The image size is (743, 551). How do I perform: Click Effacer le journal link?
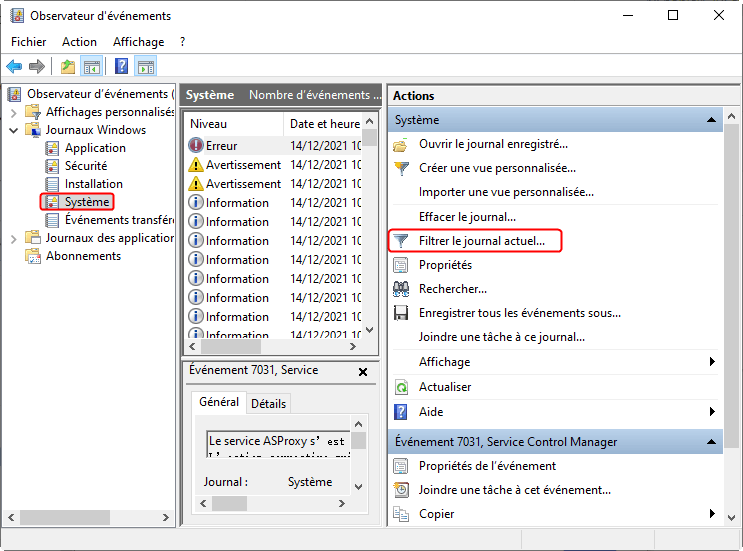pos(467,216)
